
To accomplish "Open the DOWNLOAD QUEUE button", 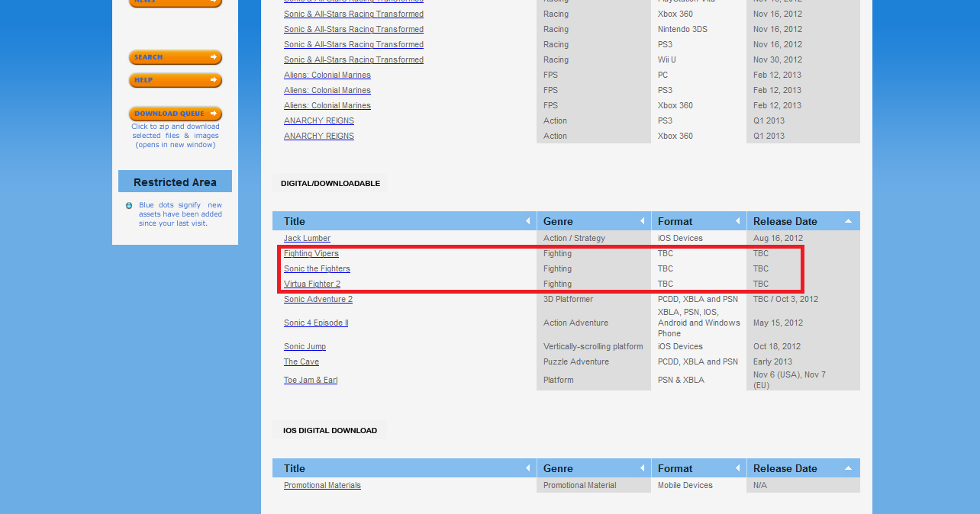I will [176, 114].
